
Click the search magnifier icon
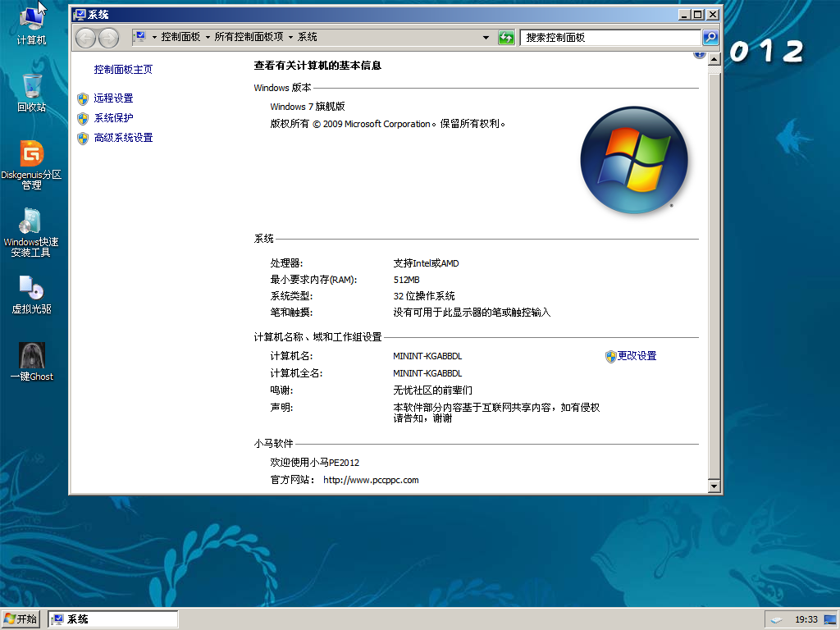710,38
